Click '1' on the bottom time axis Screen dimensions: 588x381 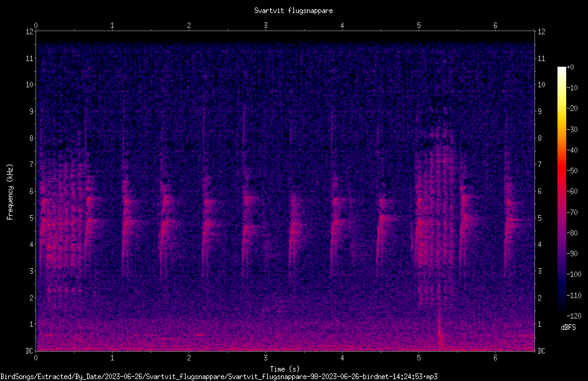coord(112,358)
